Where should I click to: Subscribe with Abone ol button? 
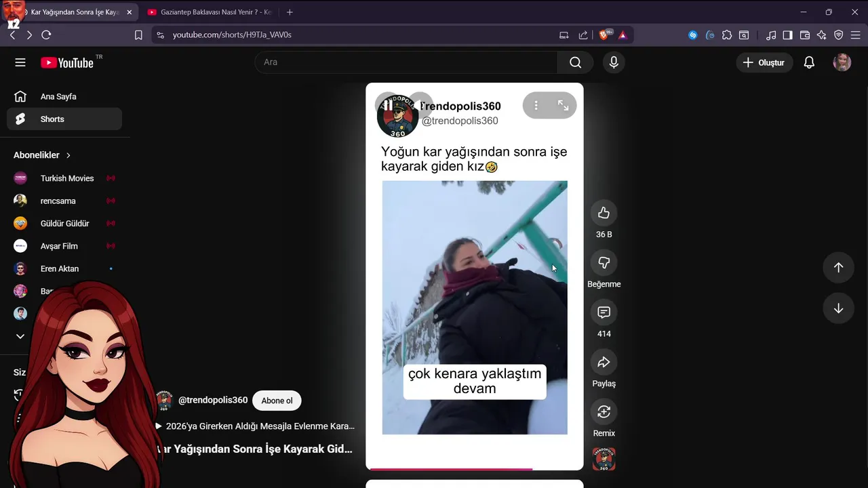pos(277,401)
